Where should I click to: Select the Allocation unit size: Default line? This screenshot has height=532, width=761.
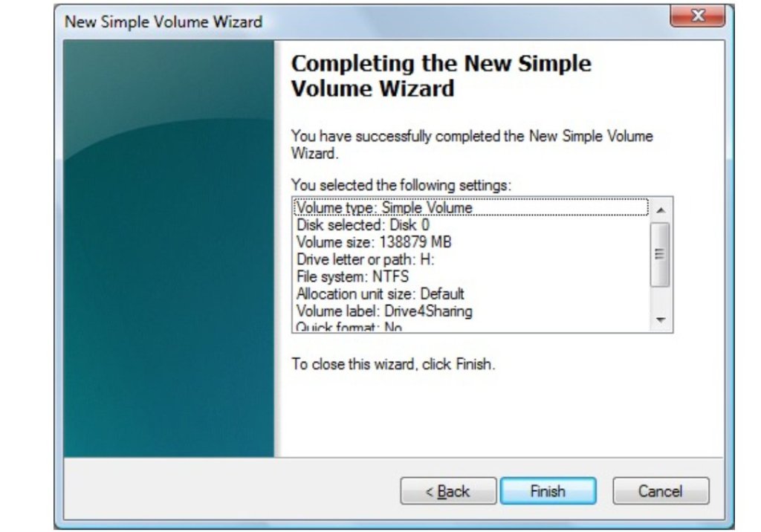(x=471, y=293)
